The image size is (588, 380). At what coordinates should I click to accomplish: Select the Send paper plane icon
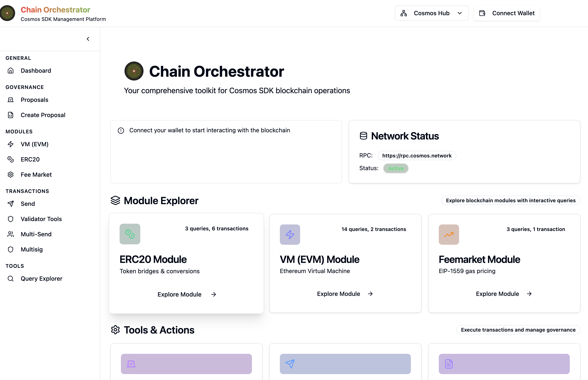pos(11,204)
